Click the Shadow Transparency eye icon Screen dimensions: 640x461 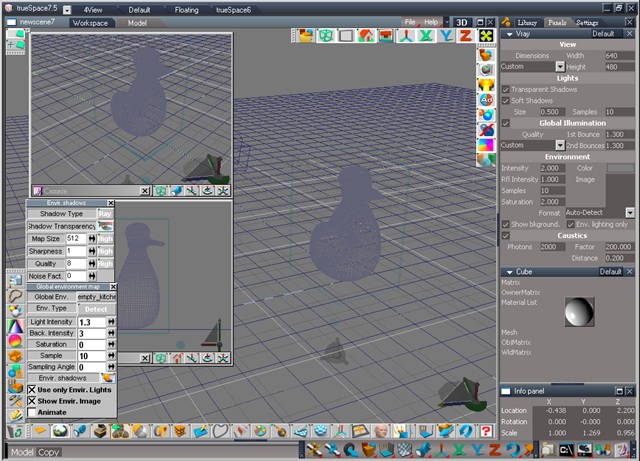(105, 226)
